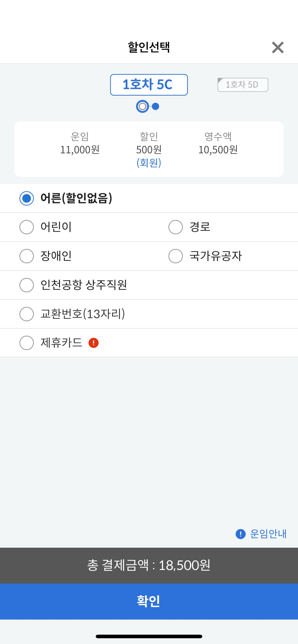This screenshot has width=298, height=644.
Task: Select the 1호차 5C seat tab
Action: [x=149, y=85]
